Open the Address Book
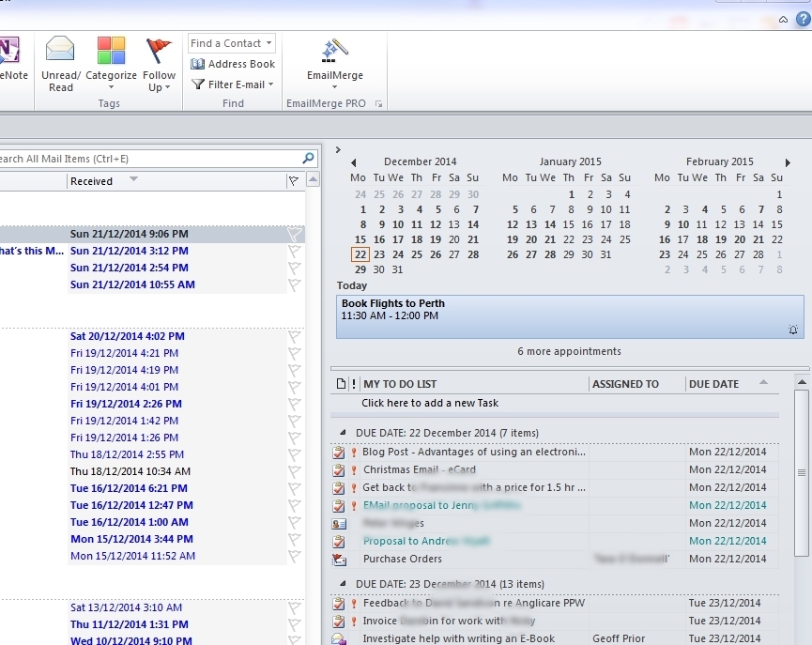Viewport: 812px width, 645px height. tap(231, 64)
